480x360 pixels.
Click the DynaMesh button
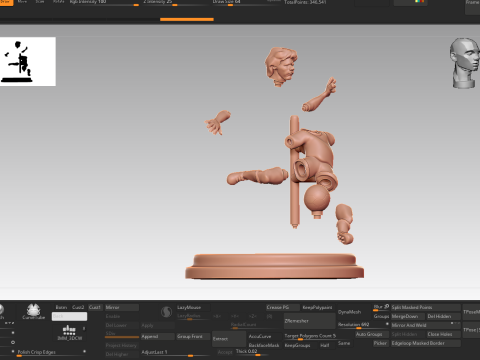click(x=353, y=312)
